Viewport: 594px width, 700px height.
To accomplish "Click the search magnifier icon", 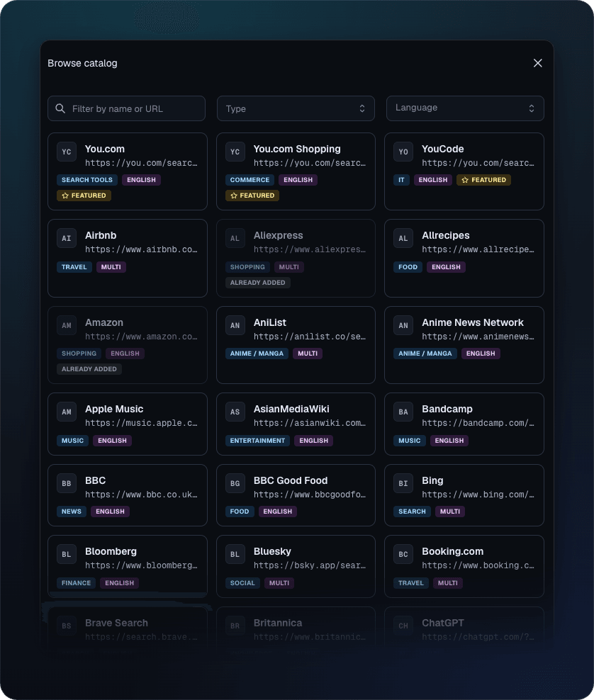I will 60,108.
